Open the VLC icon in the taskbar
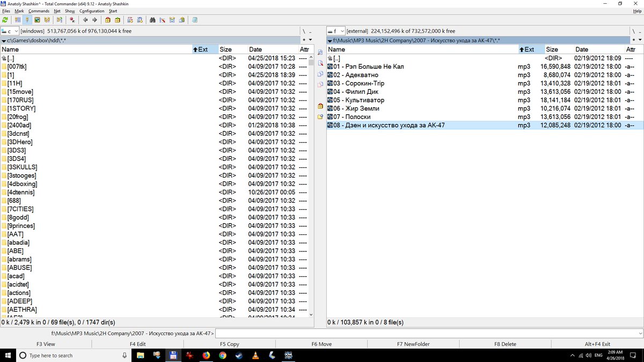Viewport: 644px width, 362px height. point(256,355)
